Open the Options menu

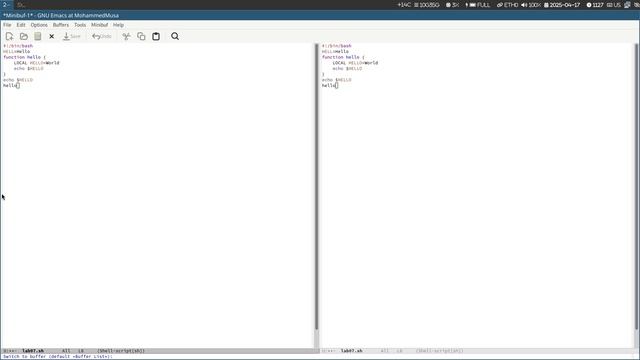(39, 25)
